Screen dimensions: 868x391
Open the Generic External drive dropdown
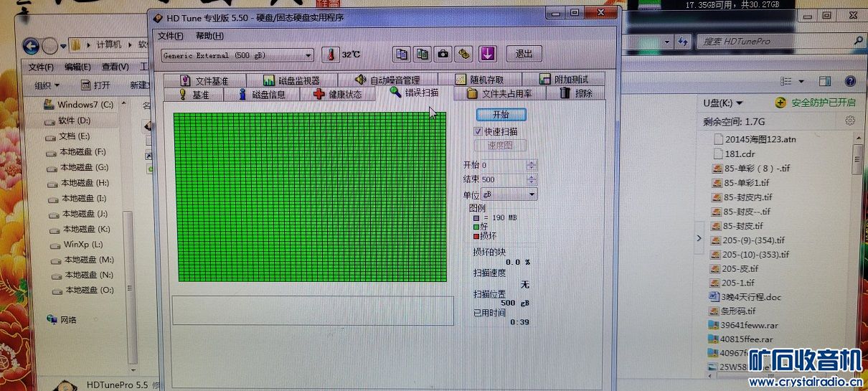tap(237, 55)
